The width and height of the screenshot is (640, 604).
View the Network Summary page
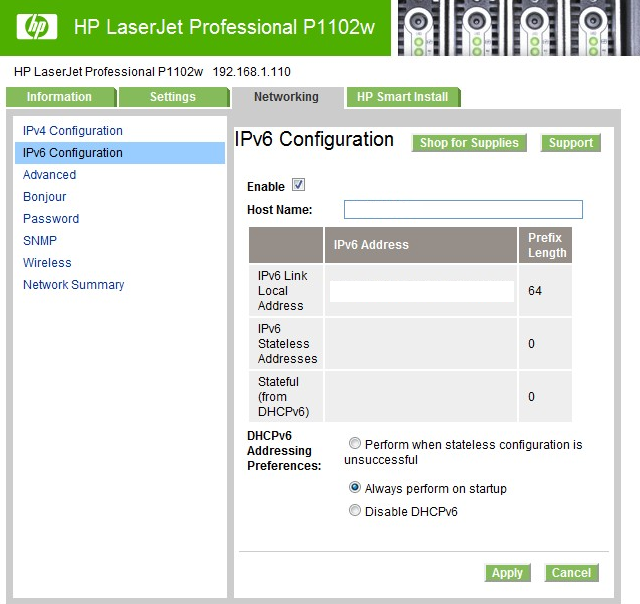73,285
